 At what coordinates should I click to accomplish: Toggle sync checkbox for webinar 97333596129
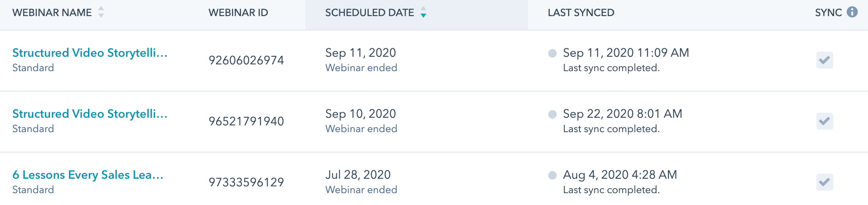click(824, 182)
